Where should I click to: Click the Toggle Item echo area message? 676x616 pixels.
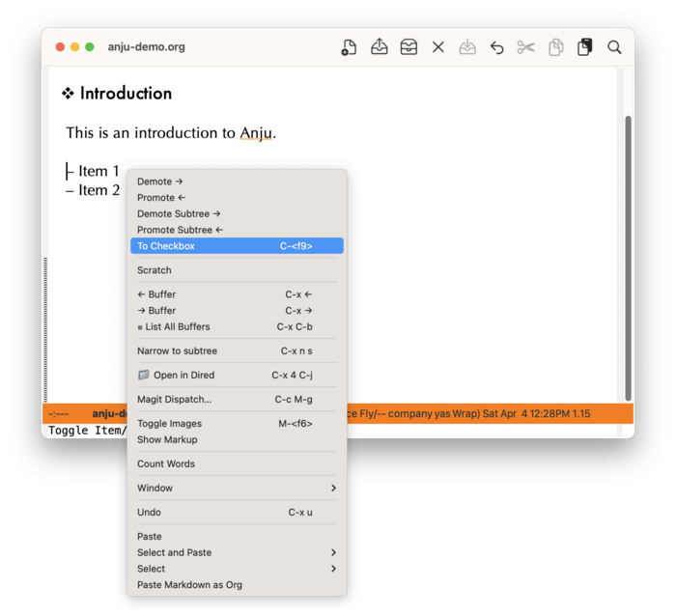(88, 431)
